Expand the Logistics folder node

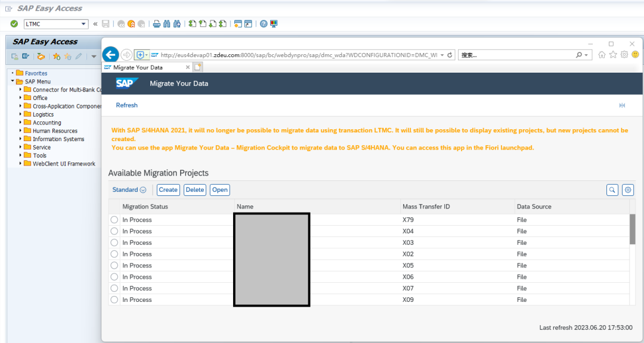pos(20,114)
